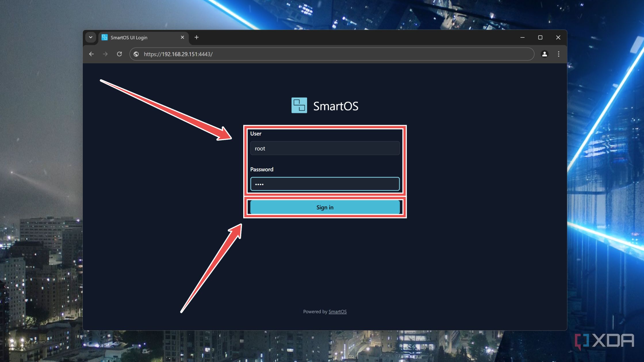
Task: Click the SmartOS favicon on the tab
Action: (x=105, y=37)
